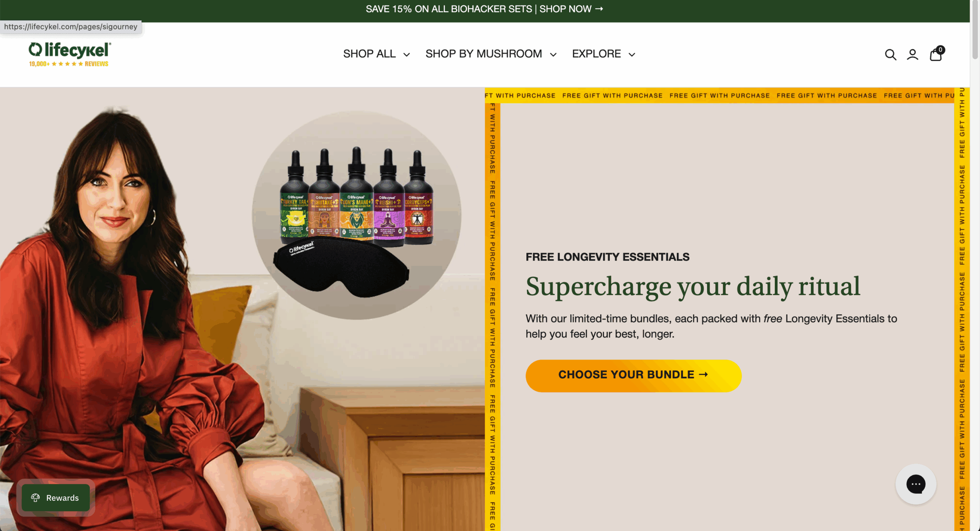Screen dimensions: 980x531
Task: Click the cart item count badge
Action: [x=940, y=49]
